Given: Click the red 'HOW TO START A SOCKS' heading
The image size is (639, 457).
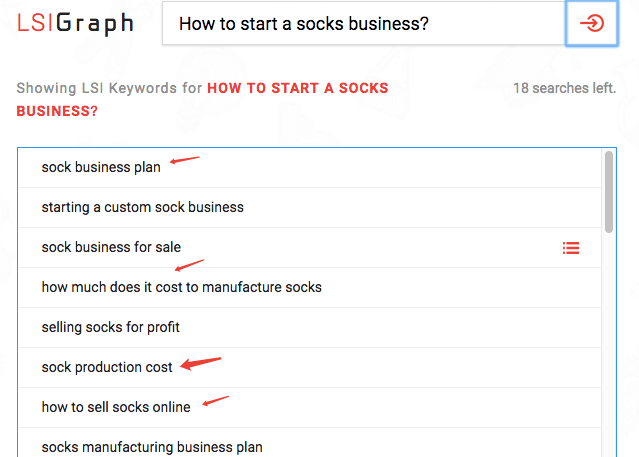Looking at the screenshot, I should 297,88.
